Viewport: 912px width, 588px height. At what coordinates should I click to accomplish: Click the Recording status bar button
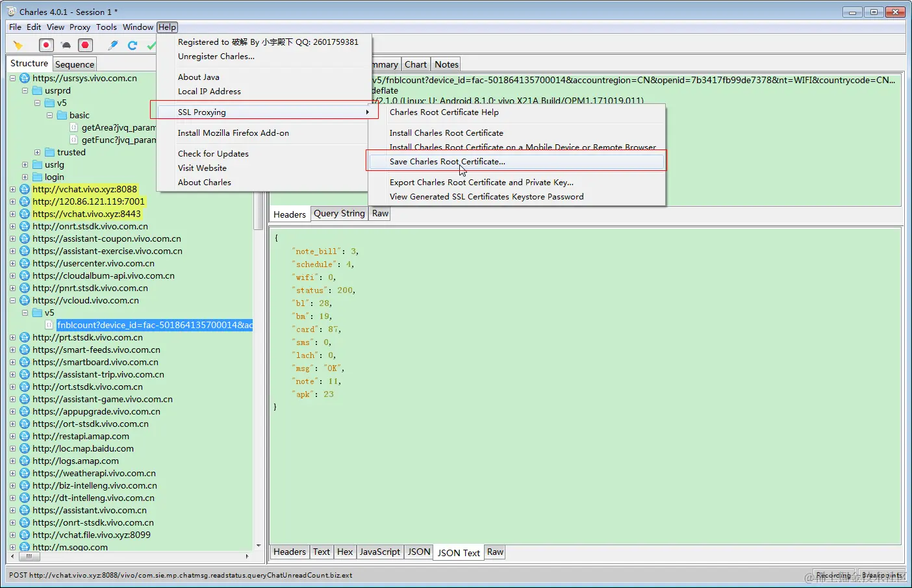tap(833, 576)
